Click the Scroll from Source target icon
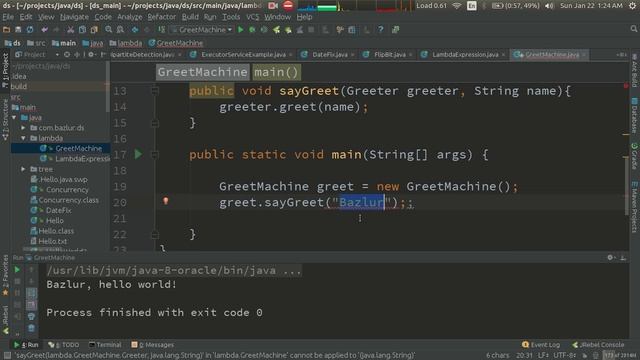 click(67, 54)
